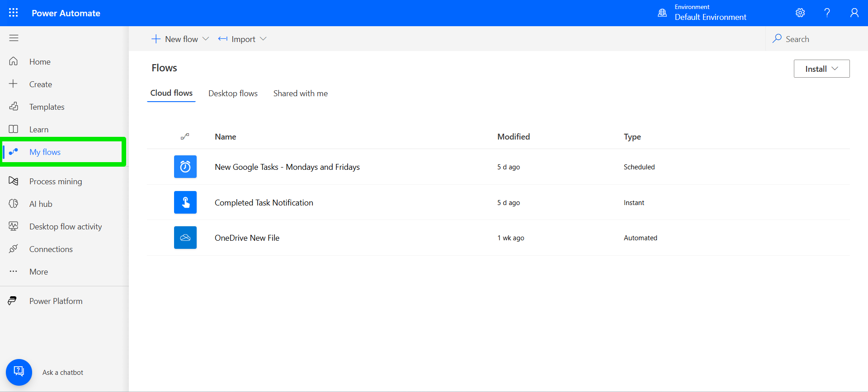Open the account profile icon
The height and width of the screenshot is (392, 868).
click(854, 13)
